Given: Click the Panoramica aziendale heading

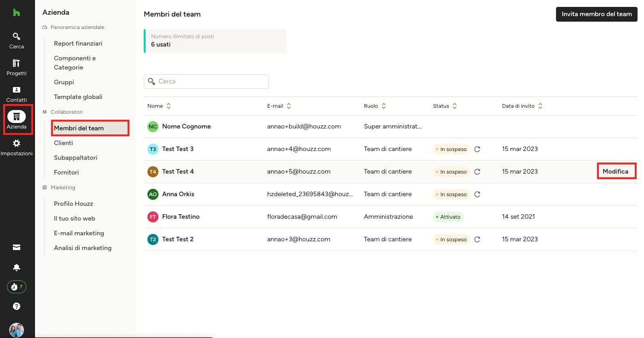Looking at the screenshot, I should point(77,27).
